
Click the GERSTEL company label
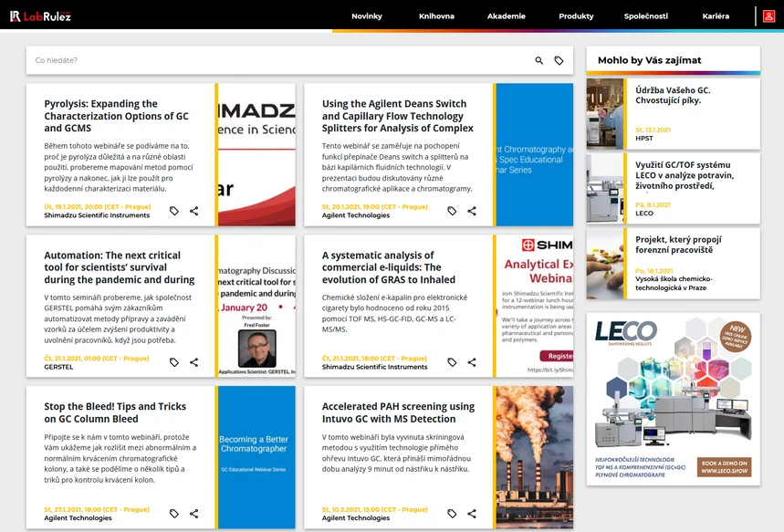tap(58, 367)
